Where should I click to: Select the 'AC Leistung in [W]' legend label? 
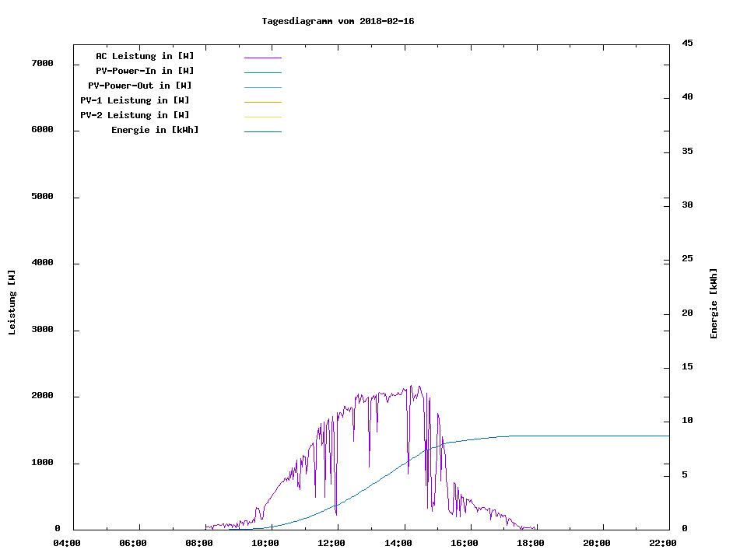pyautogui.click(x=145, y=56)
